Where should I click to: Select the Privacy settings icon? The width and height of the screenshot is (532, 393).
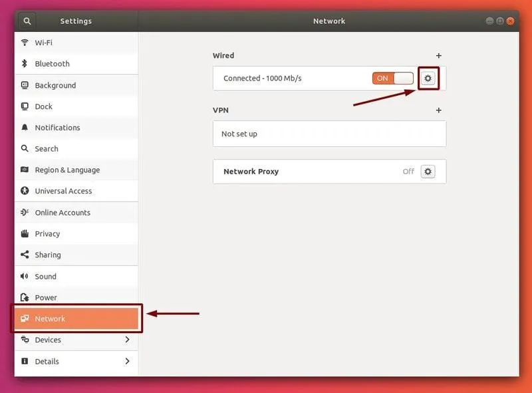tap(25, 233)
